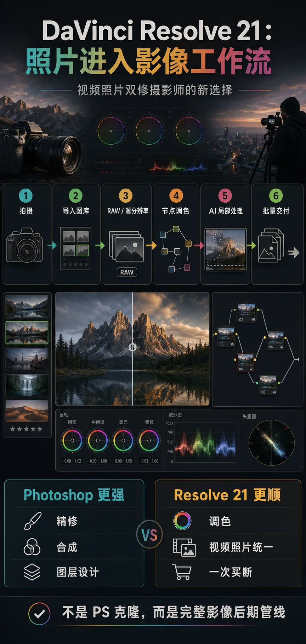
Task: Click the 节点调色 node graph icon
Action: pos(176,249)
